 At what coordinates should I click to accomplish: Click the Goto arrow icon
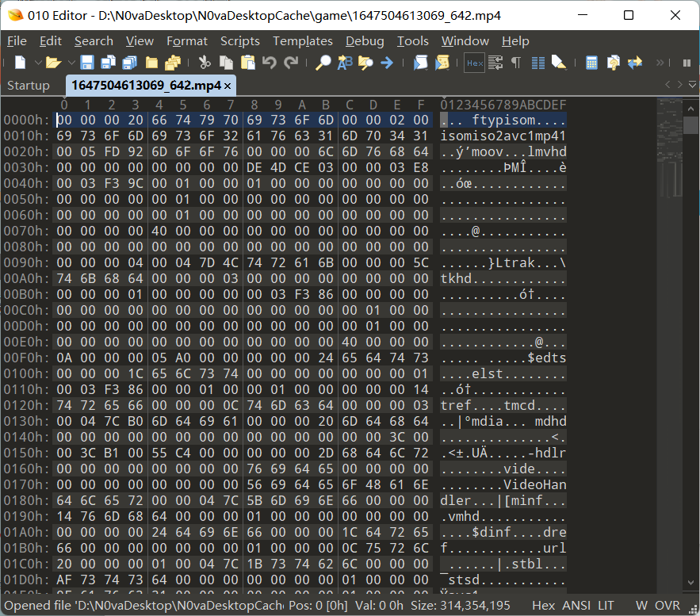tap(387, 63)
